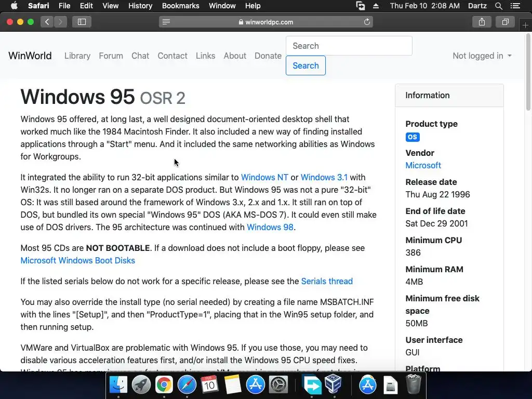532x399 pixels.
Task: Open the Share menu in Safari toolbar
Action: point(482,22)
